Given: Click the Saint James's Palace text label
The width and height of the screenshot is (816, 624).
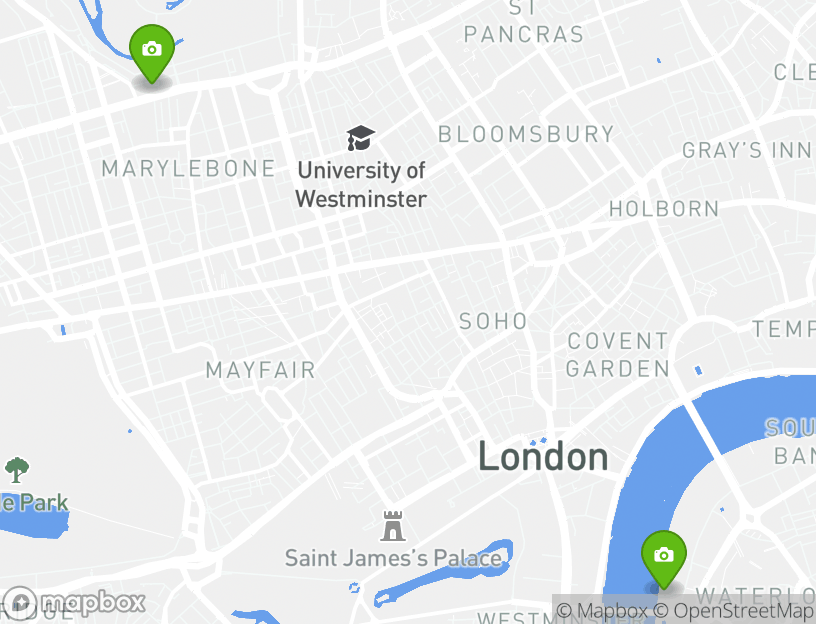Looking at the screenshot, I should pyautogui.click(x=393, y=558).
